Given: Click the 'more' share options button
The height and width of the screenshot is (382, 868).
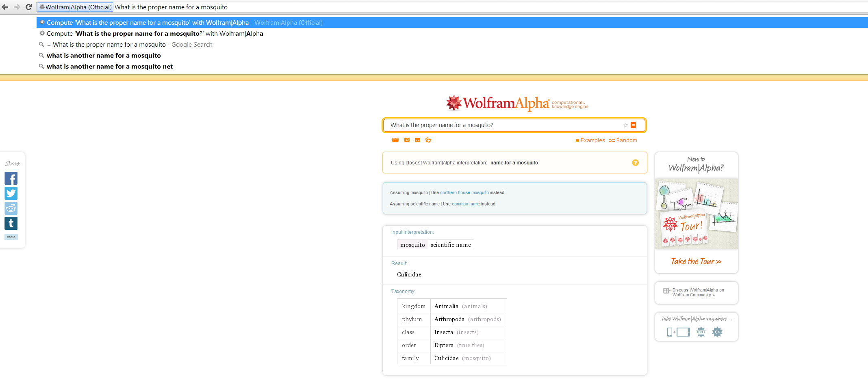Looking at the screenshot, I should 11,237.
